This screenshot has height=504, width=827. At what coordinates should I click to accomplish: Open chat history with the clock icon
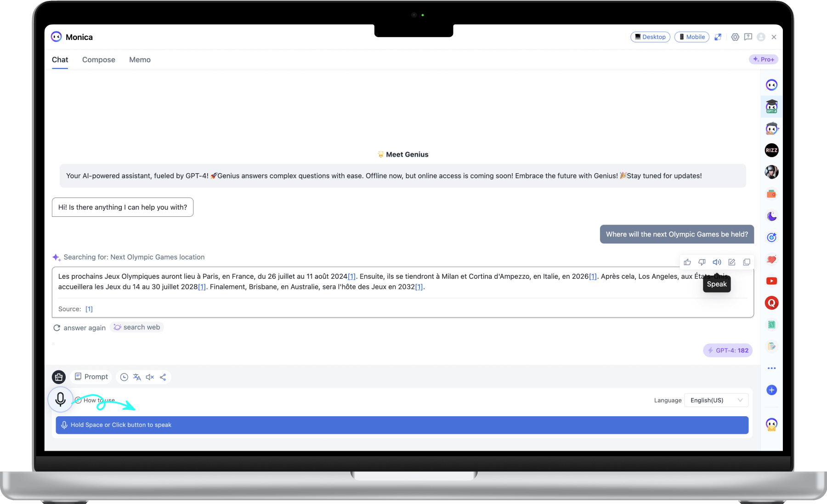point(124,377)
